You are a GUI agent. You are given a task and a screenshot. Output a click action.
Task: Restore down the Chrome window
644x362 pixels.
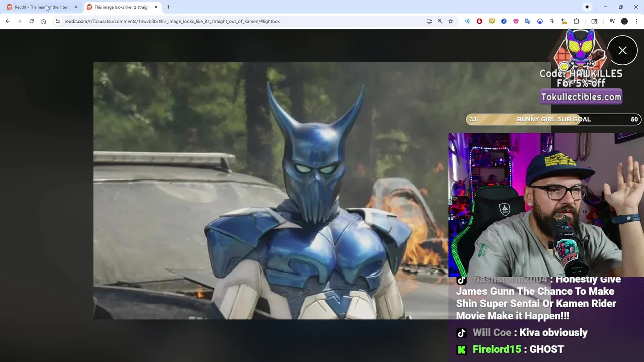[621, 7]
